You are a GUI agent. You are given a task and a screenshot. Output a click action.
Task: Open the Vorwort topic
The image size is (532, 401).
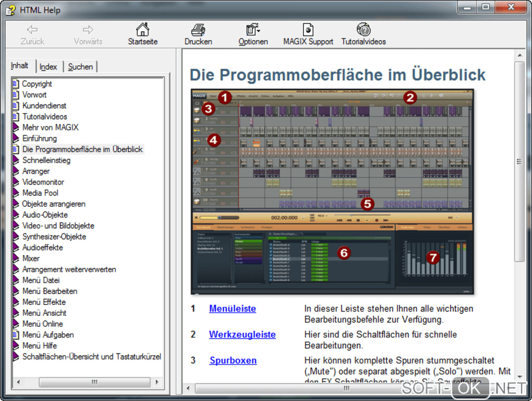pos(34,95)
